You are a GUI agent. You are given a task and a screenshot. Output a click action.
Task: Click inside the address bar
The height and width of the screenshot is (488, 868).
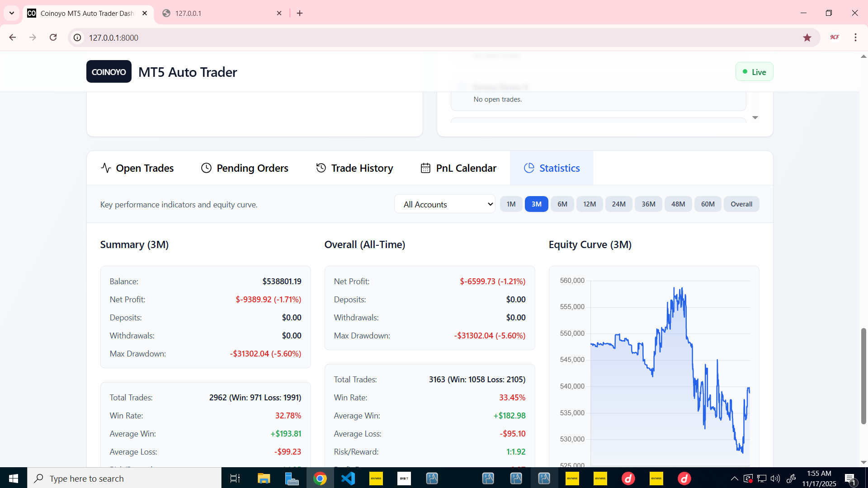point(226,38)
